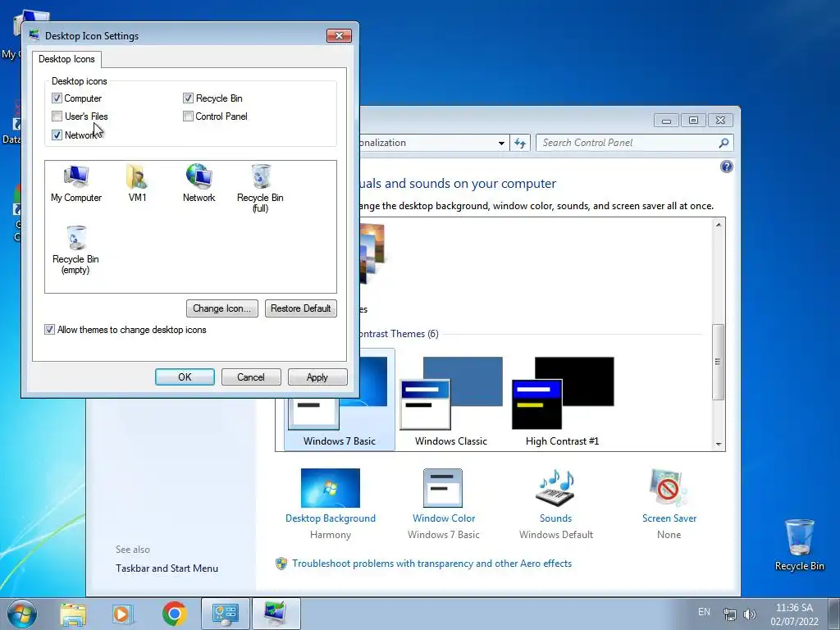Select the VM1 user folder icon
This screenshot has height=630, width=840.
[137, 184]
